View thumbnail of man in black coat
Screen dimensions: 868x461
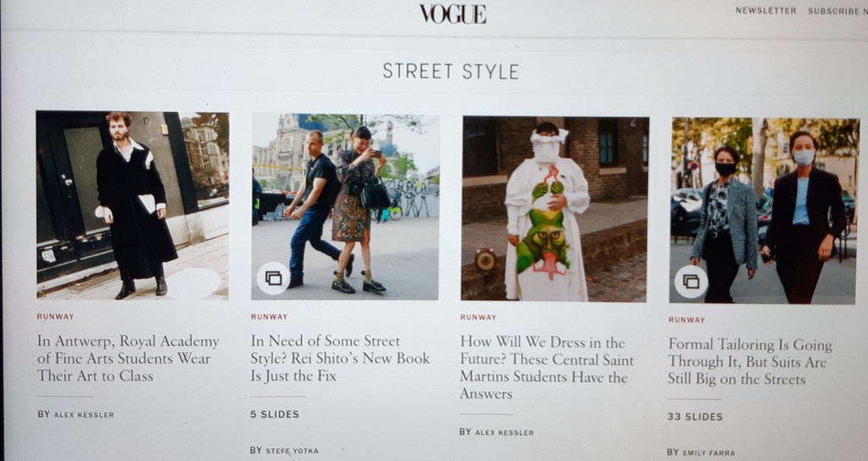(x=132, y=205)
